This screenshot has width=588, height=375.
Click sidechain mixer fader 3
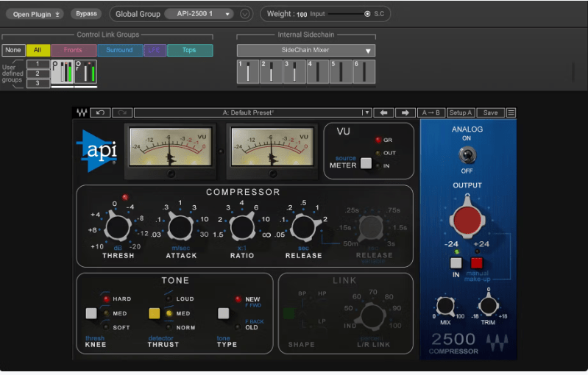(294, 71)
